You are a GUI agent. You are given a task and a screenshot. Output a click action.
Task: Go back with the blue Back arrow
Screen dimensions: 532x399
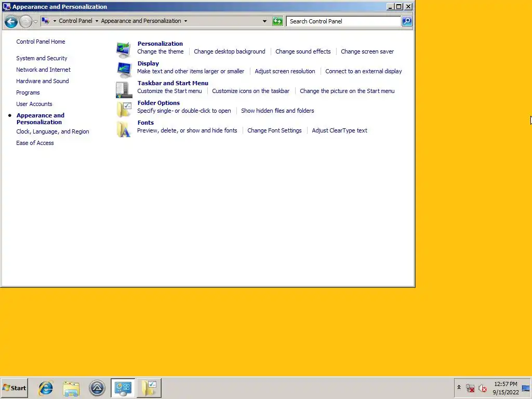pyautogui.click(x=11, y=22)
